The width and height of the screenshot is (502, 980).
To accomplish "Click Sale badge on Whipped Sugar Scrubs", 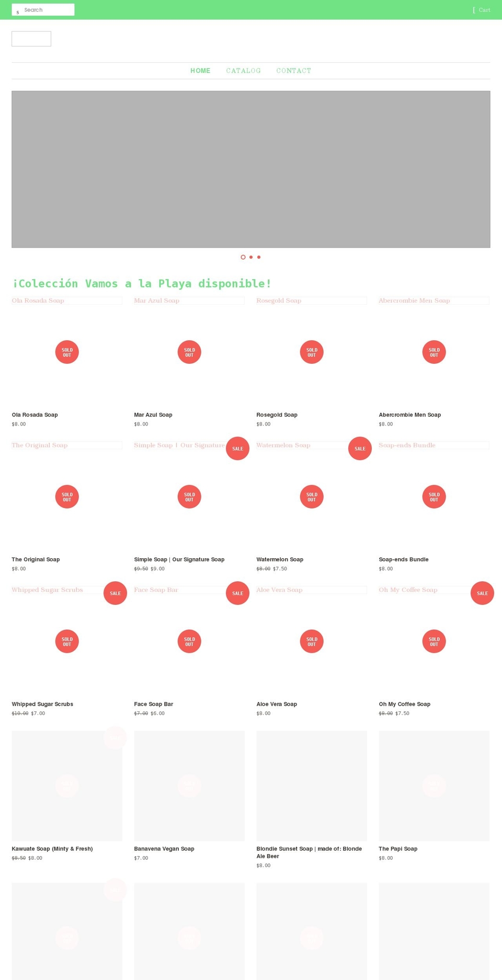I will click(x=115, y=593).
